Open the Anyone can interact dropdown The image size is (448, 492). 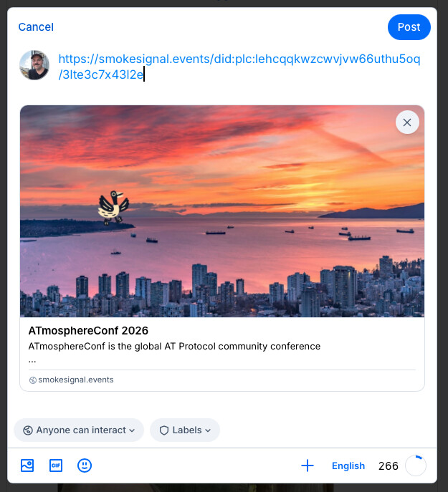pos(79,430)
